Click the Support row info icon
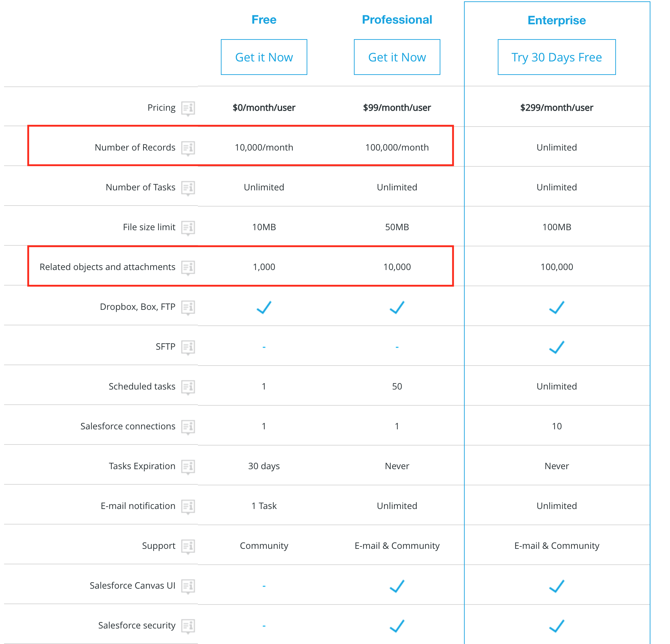The height and width of the screenshot is (644, 670). point(188,546)
